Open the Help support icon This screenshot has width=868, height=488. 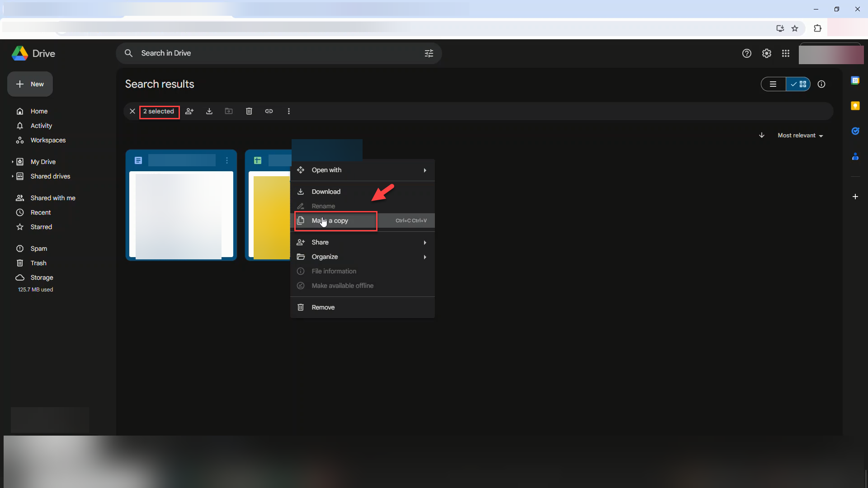[x=746, y=53]
